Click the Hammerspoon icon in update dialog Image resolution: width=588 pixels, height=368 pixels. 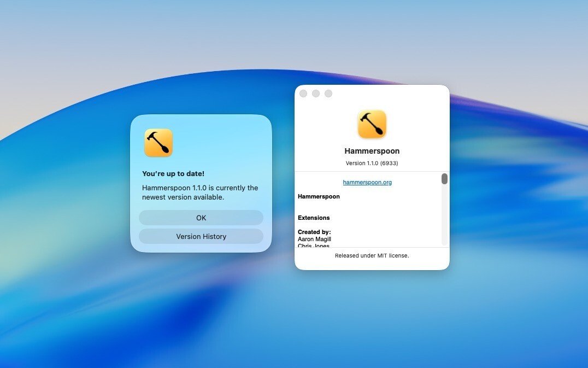click(158, 143)
